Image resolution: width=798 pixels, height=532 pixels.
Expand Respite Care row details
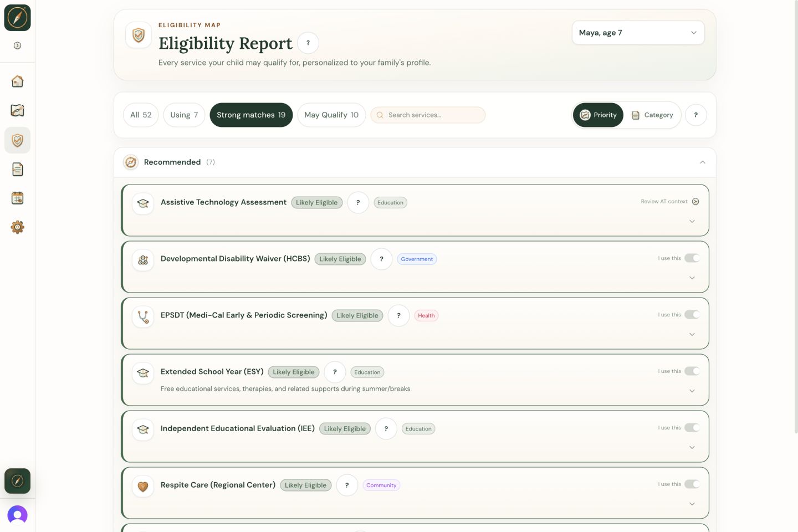pyautogui.click(x=692, y=504)
